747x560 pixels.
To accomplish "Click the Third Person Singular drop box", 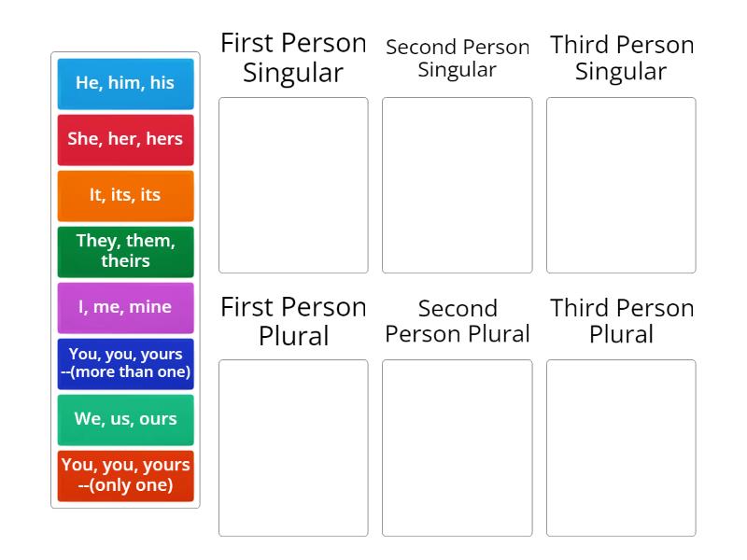I will 620,186.
